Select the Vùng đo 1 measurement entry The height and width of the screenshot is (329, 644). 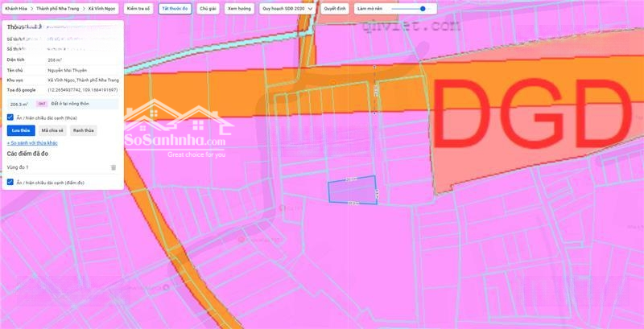[x=19, y=167]
